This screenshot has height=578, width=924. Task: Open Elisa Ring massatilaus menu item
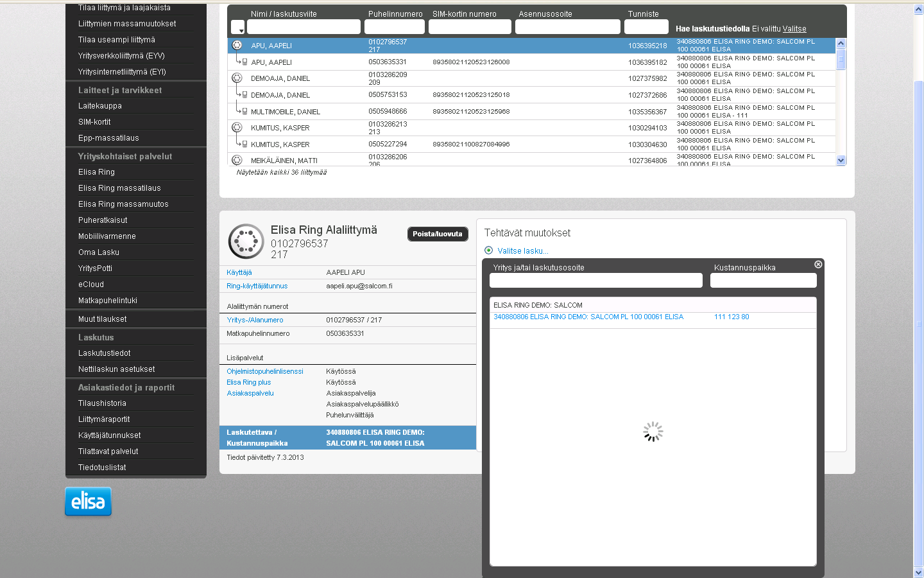pyautogui.click(x=119, y=188)
